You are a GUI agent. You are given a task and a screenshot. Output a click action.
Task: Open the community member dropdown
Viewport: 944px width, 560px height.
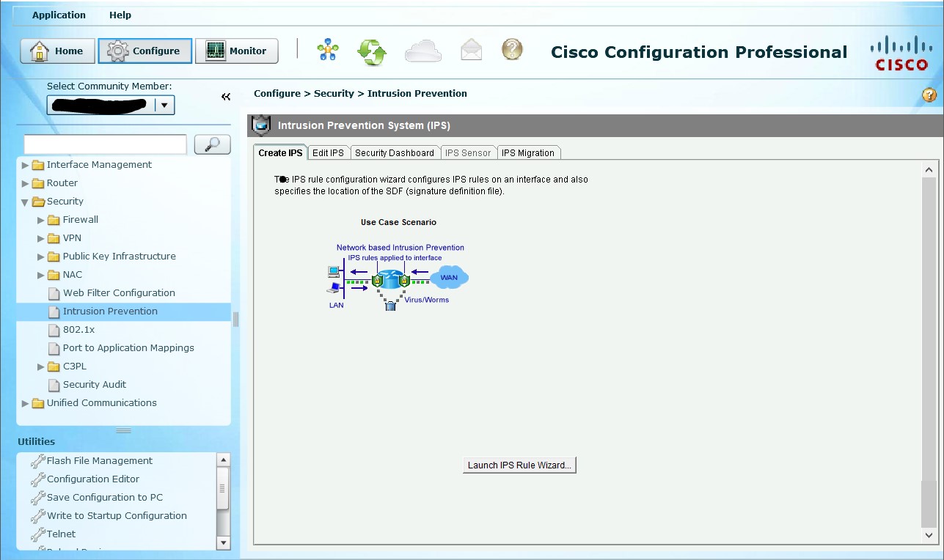(x=164, y=106)
